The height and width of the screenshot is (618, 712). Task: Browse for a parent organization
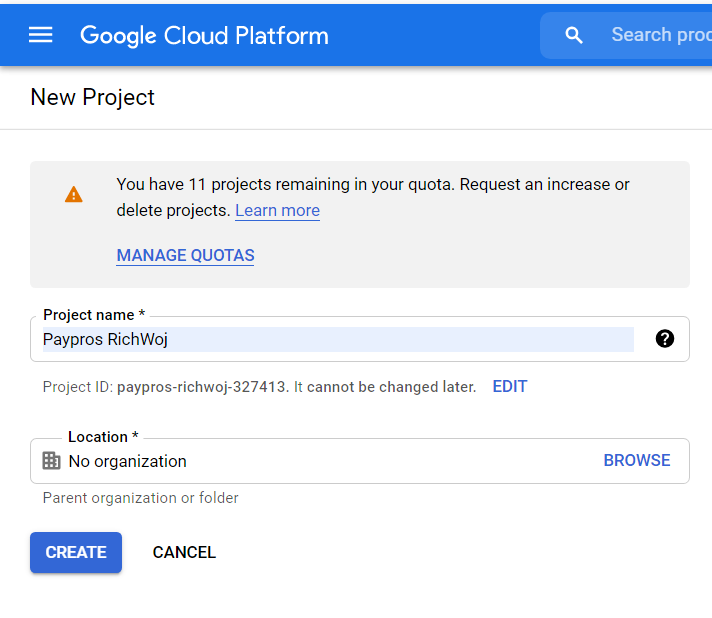point(637,460)
